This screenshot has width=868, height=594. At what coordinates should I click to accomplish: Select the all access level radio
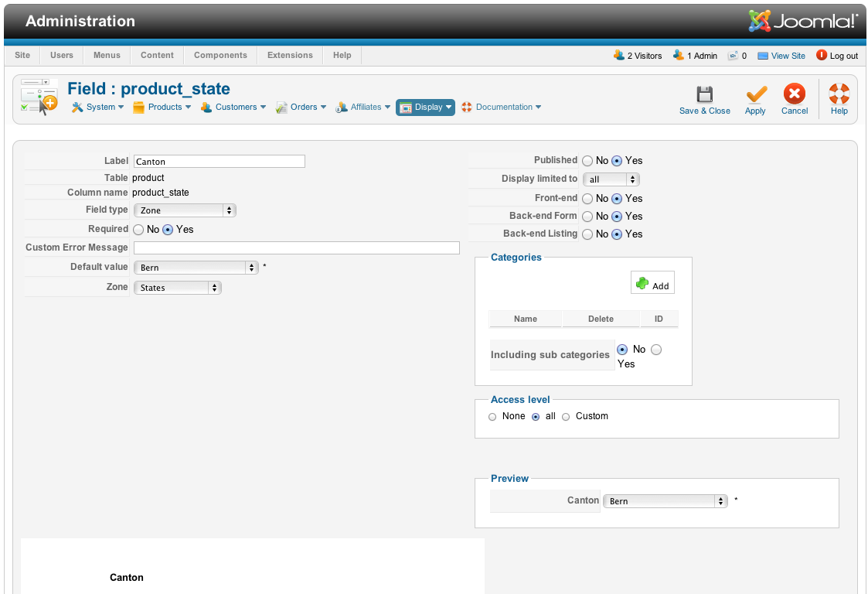[x=536, y=417]
